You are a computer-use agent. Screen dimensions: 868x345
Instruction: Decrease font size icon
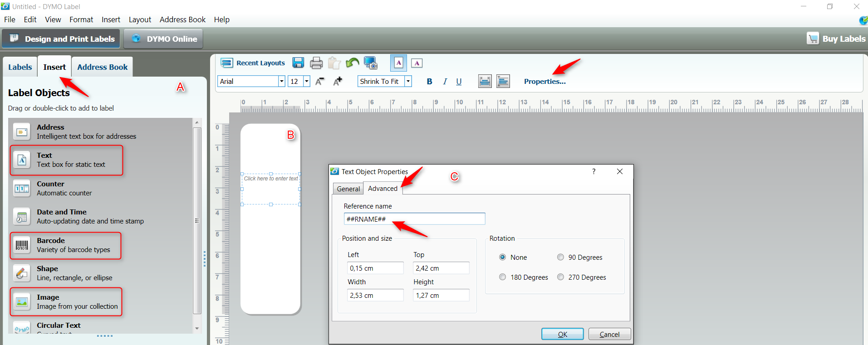pyautogui.click(x=320, y=81)
